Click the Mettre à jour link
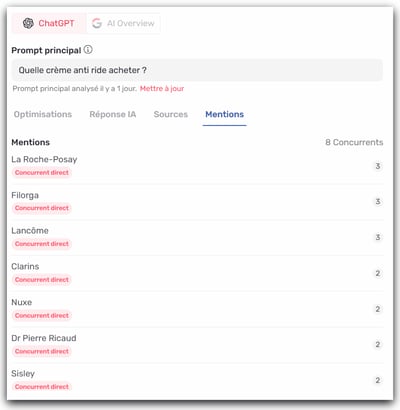The image size is (400, 410). click(162, 89)
